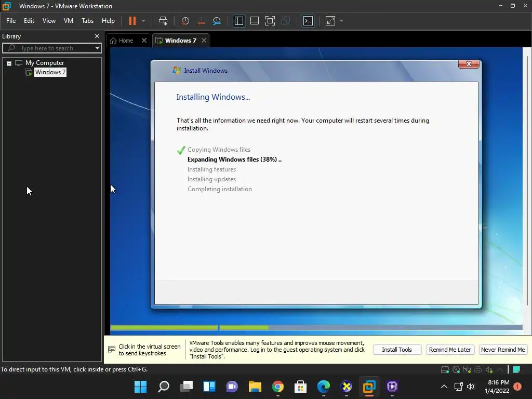The image size is (532, 399).
Task: Open the Help menu
Action: pyautogui.click(x=108, y=21)
